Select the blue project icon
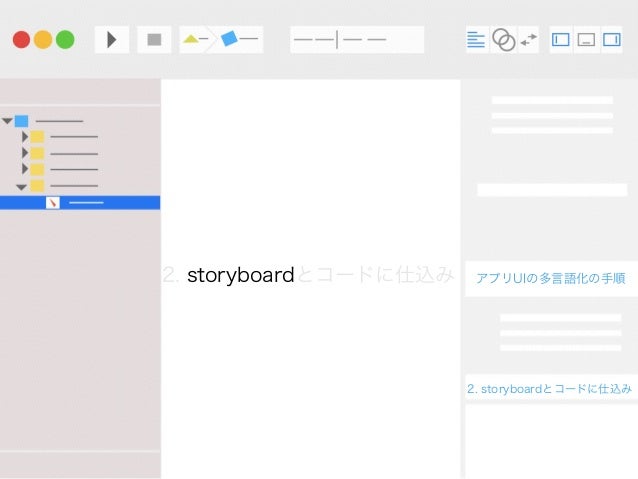 point(22,121)
